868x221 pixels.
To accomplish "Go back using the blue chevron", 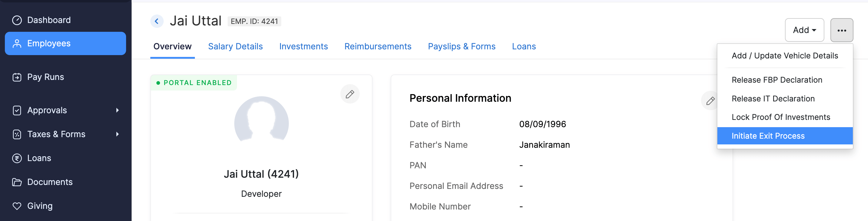I will point(157,21).
